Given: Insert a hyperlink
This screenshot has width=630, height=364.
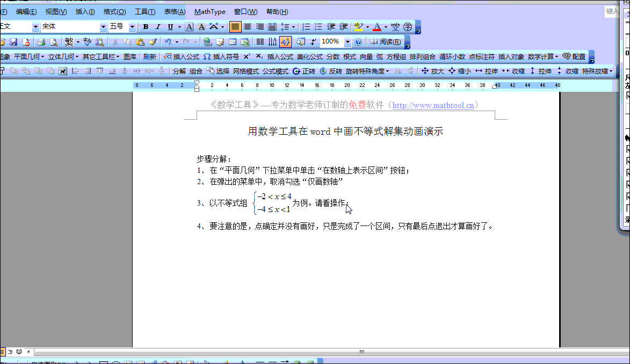Looking at the screenshot, I should click(208, 42).
